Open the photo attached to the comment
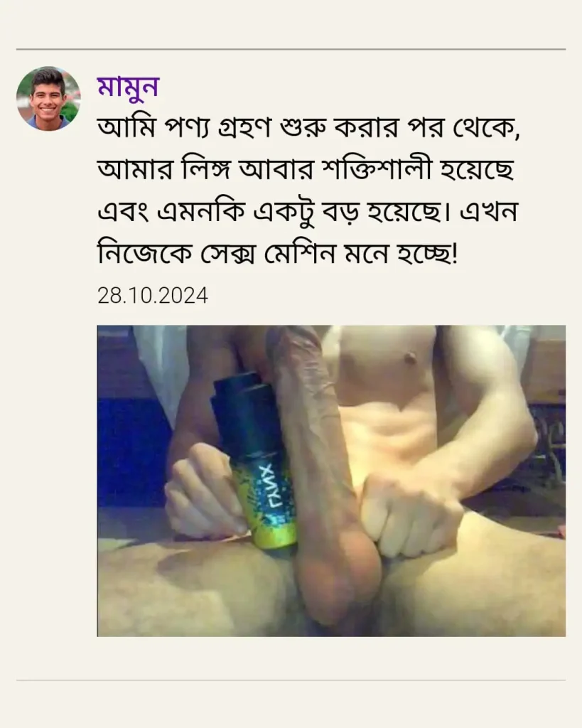The height and width of the screenshot is (728, 582). coord(331,481)
